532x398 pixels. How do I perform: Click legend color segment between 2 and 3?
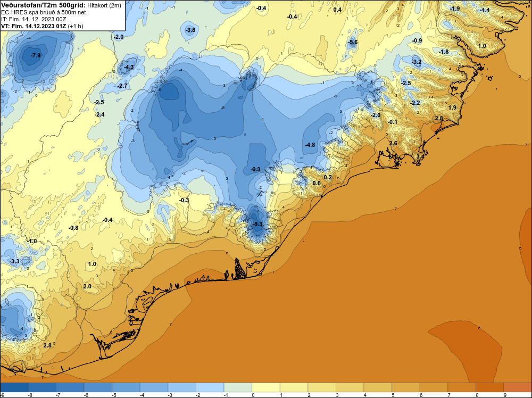(x=322, y=387)
